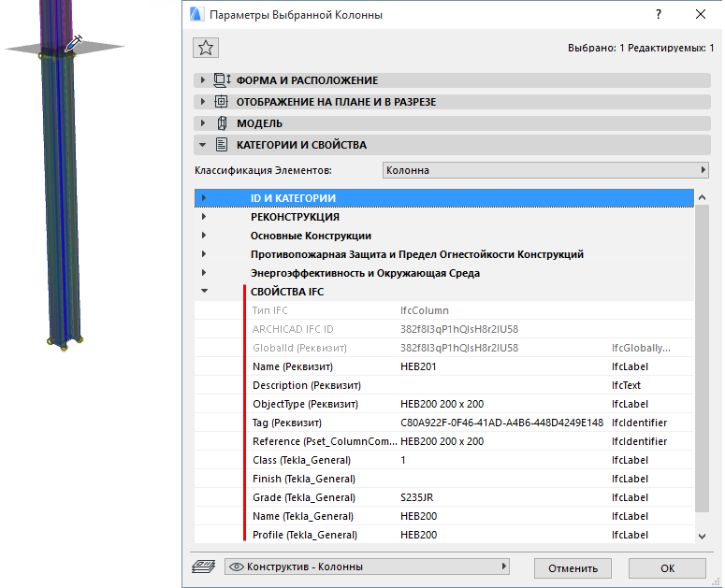Screen dimensions: 725x588
Task: Close the Параметры Выбранной Колонны dialog
Action: coord(701,14)
